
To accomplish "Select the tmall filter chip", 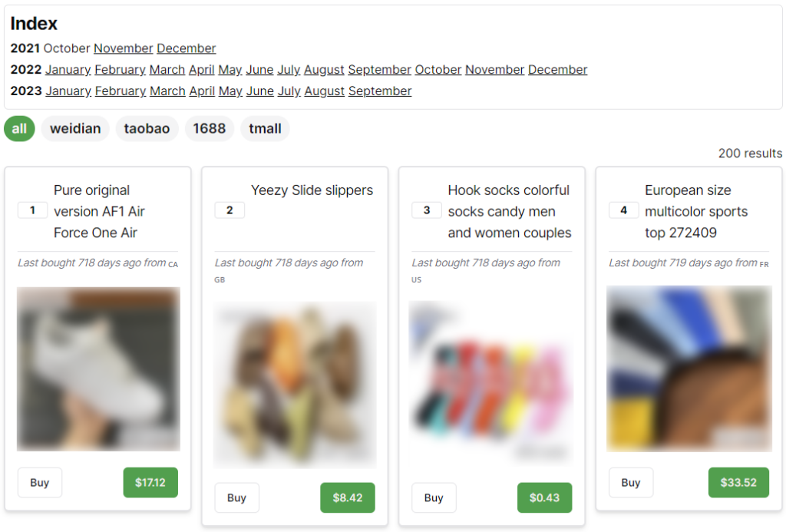I will tap(265, 129).
